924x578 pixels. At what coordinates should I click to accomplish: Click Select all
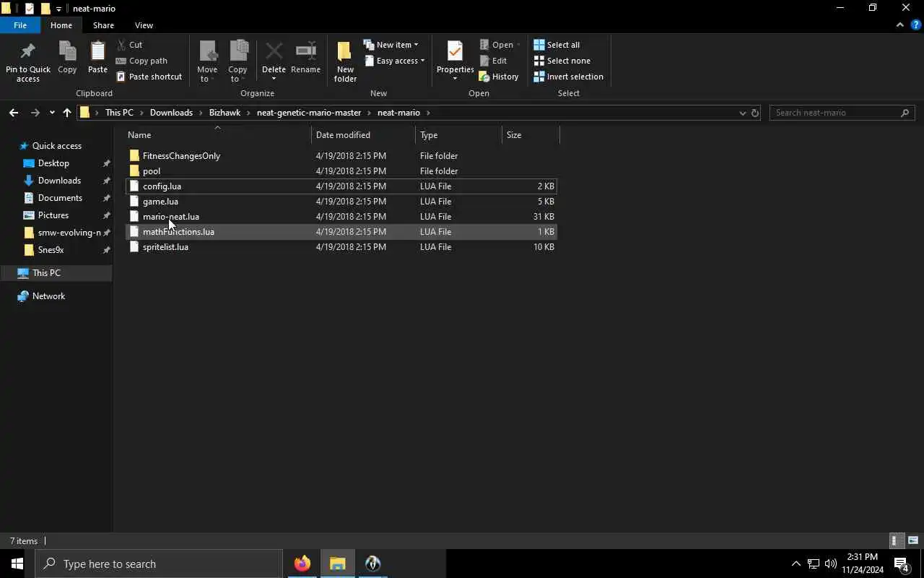[x=557, y=45]
